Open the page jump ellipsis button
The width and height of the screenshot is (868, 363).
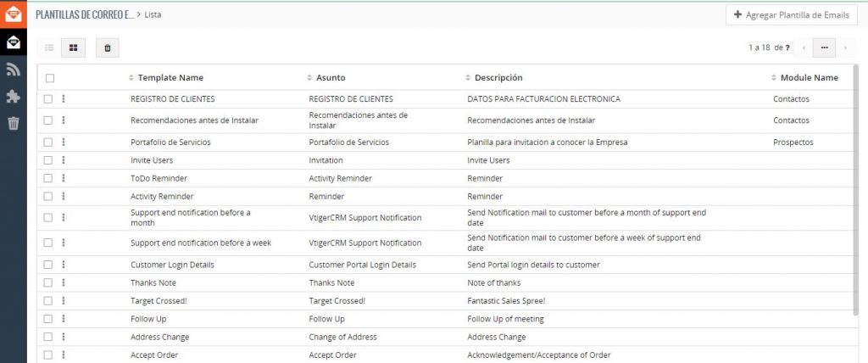pyautogui.click(x=824, y=48)
